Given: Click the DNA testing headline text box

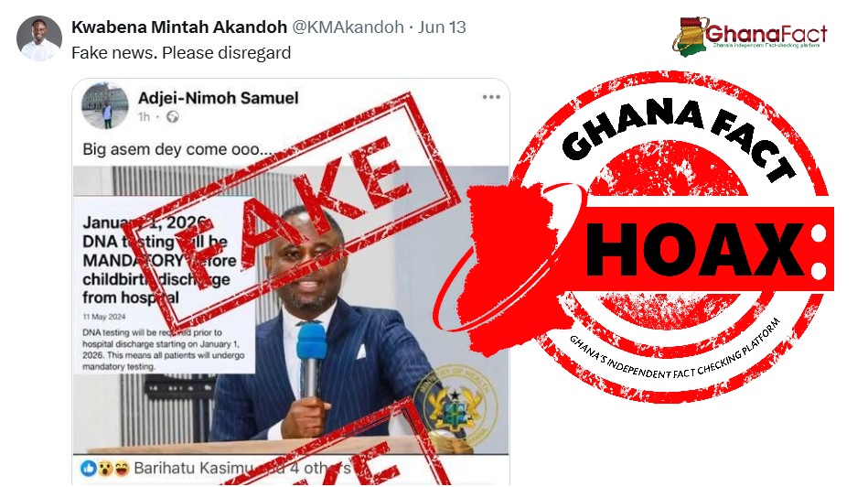Looking at the screenshot, I should click(x=164, y=284).
